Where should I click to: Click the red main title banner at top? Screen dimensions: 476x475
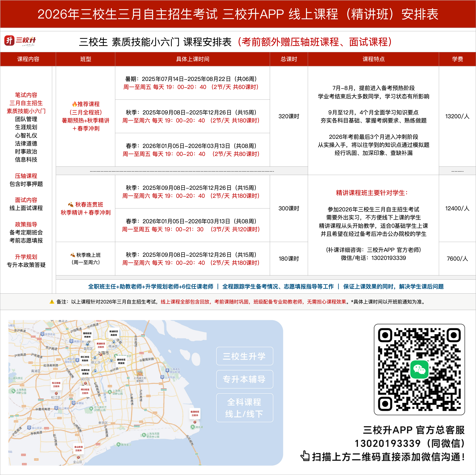pos(238,14)
